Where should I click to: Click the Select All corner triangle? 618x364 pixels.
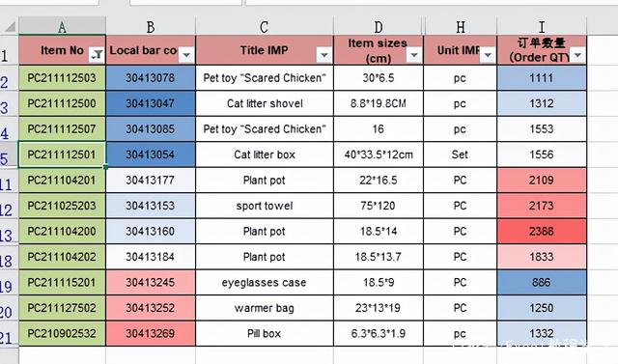(x=10, y=27)
